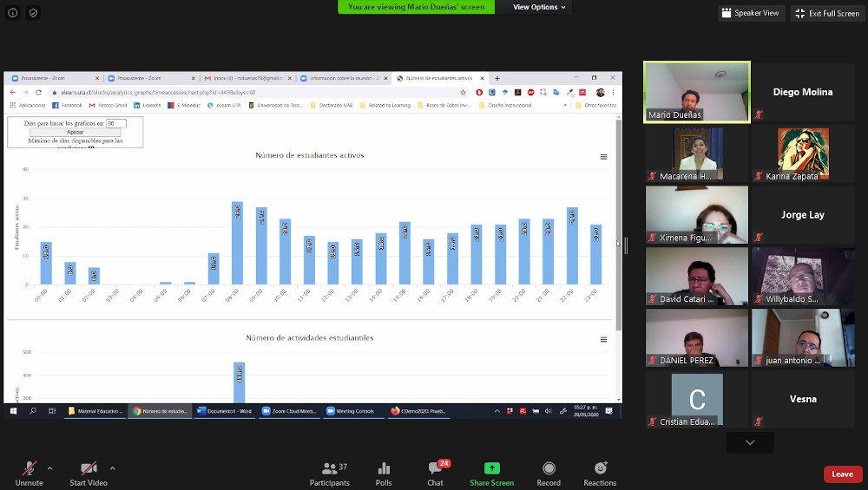Open the Reactions picker
Viewport: 868px width, 490px height.
600,474
